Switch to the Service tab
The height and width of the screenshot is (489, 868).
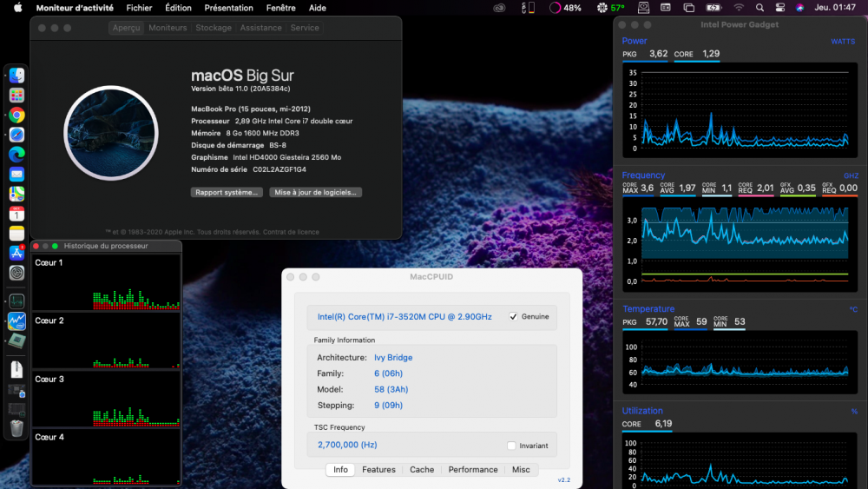(x=305, y=28)
